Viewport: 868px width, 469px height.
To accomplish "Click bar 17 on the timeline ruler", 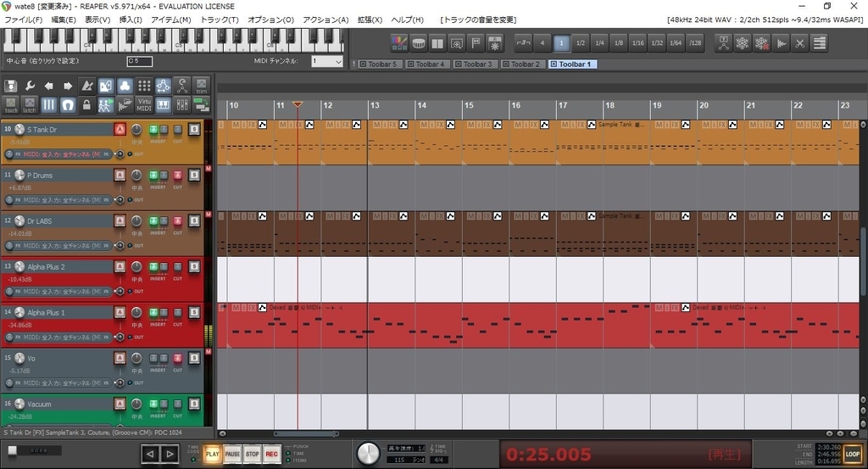I will [563, 105].
